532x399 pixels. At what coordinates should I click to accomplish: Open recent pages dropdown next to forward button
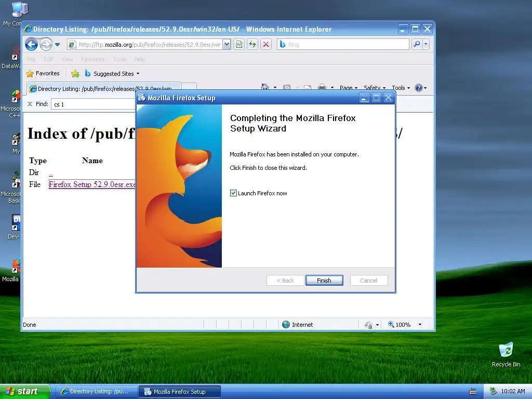[57, 45]
